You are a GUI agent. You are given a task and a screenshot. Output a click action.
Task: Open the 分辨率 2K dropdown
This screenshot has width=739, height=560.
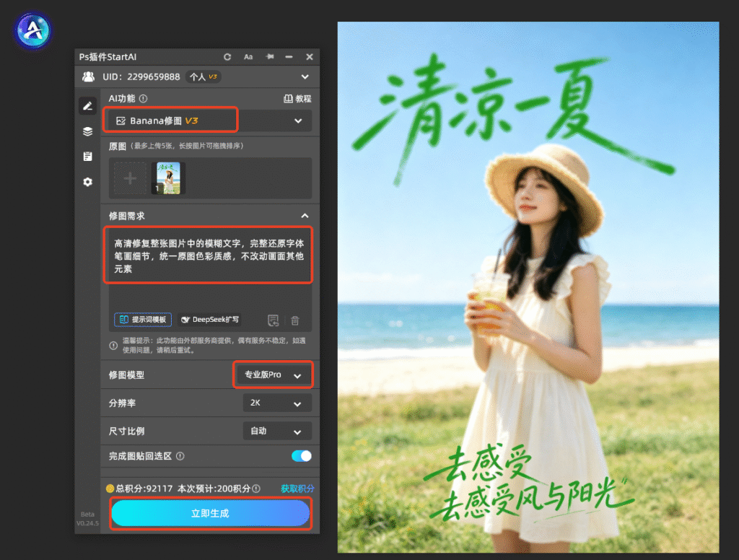tap(278, 403)
